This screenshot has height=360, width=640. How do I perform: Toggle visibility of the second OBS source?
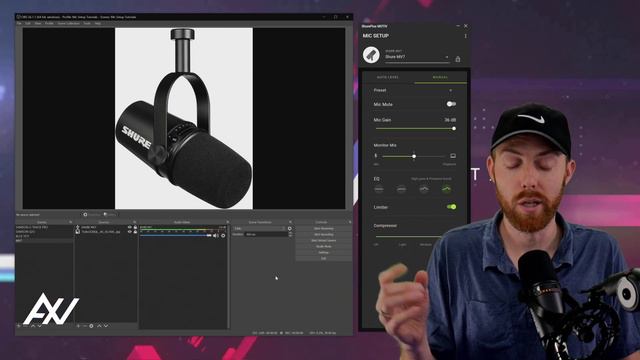click(x=129, y=232)
